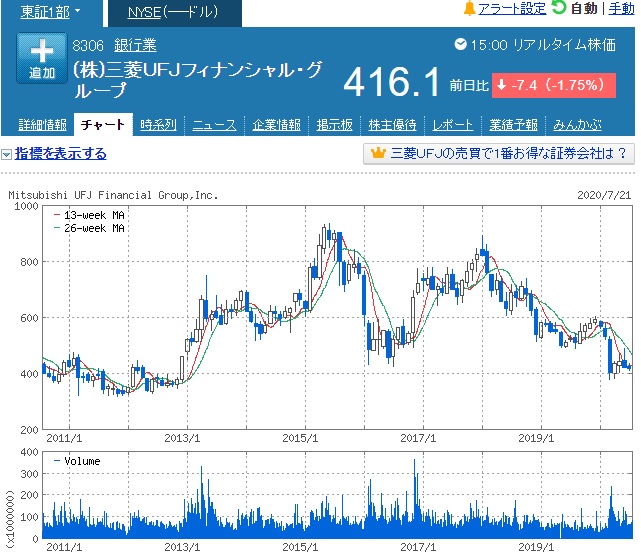The width and height of the screenshot is (641, 556).
Task: Open the 業績予報 tab
Action: [x=513, y=125]
